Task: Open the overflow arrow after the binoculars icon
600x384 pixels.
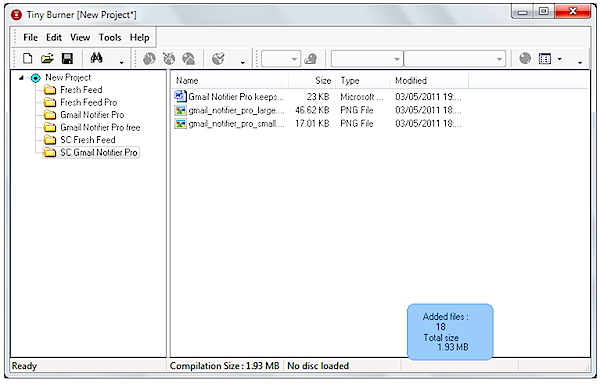Action: pyautogui.click(x=122, y=62)
